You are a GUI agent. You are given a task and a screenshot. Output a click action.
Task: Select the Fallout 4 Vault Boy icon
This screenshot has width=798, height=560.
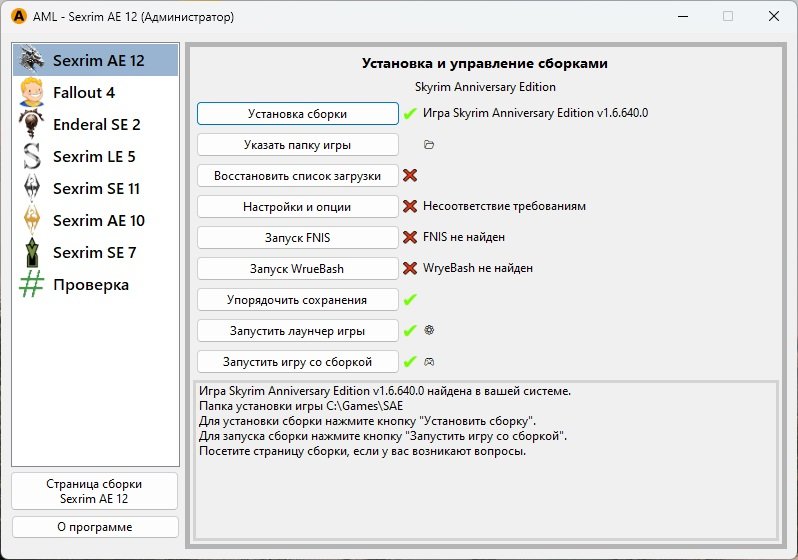pyautogui.click(x=33, y=92)
